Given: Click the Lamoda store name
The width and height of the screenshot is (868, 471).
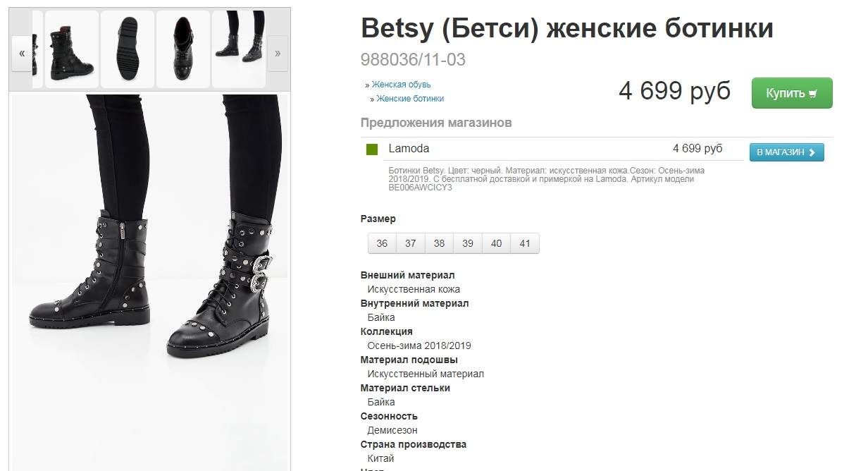Looking at the screenshot, I should click(x=409, y=149).
